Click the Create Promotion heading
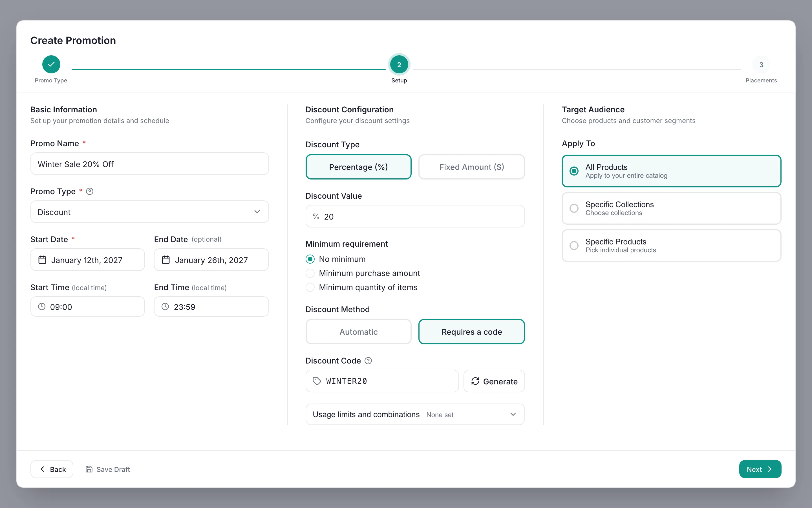The width and height of the screenshot is (812, 508). [73, 40]
